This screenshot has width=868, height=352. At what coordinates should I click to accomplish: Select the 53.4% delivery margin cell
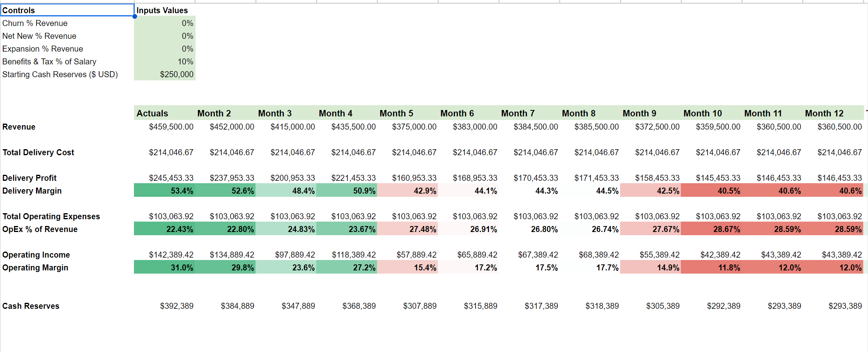165,191
